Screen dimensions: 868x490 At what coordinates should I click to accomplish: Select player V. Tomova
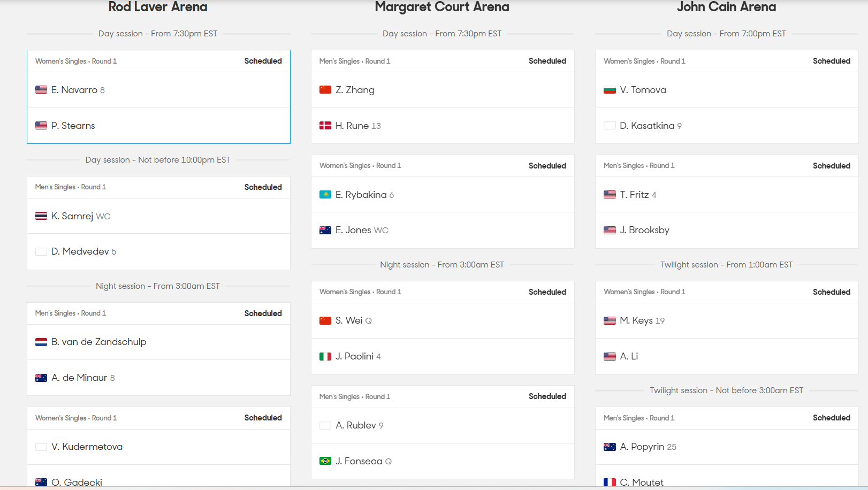click(643, 90)
